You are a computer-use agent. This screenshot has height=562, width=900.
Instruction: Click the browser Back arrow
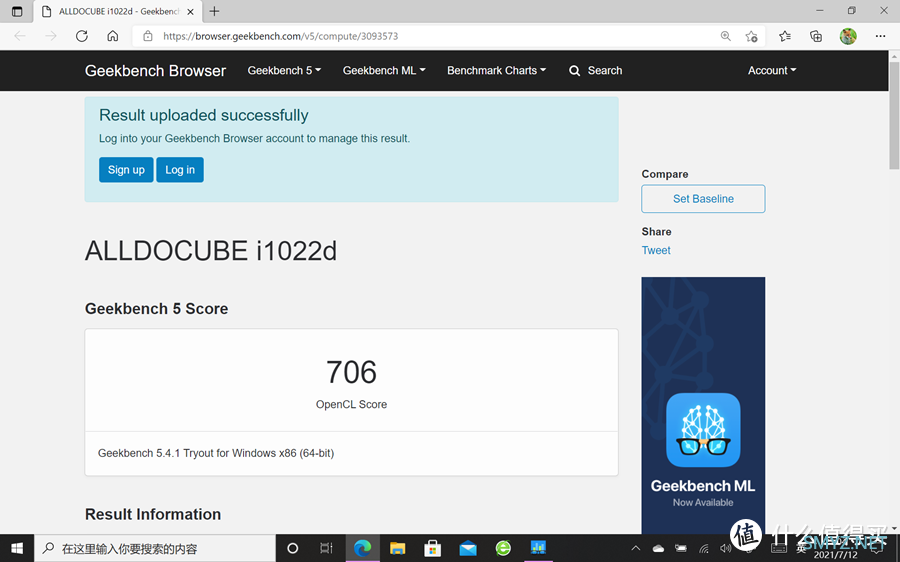pyautogui.click(x=20, y=36)
